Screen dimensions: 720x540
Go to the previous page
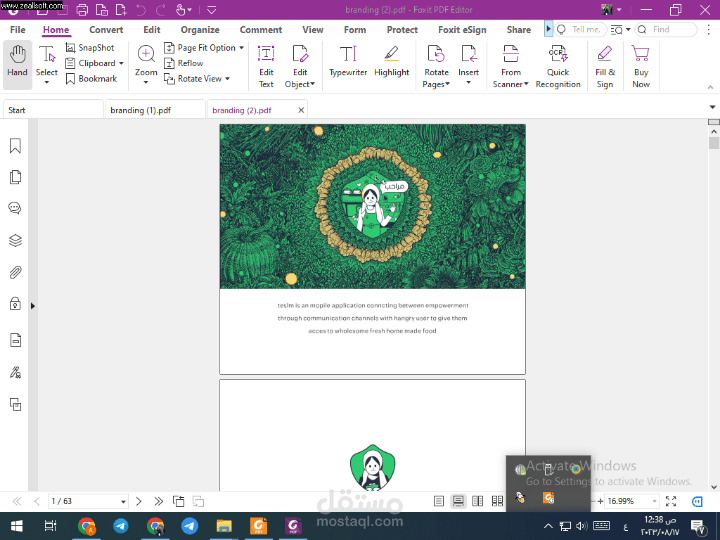click(37, 501)
